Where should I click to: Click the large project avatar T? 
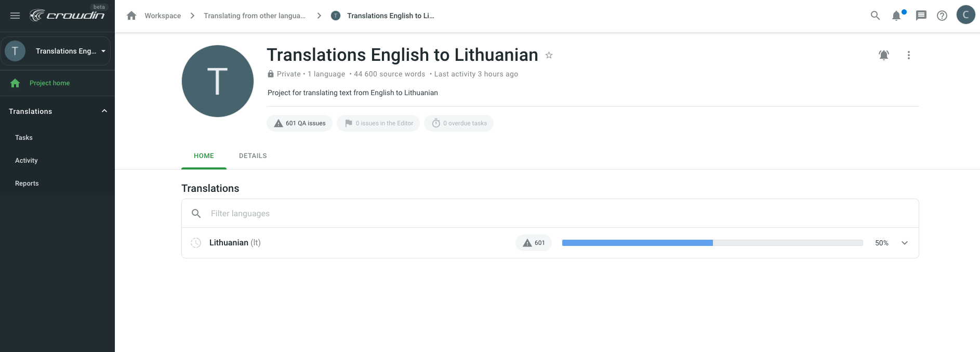coord(218,81)
